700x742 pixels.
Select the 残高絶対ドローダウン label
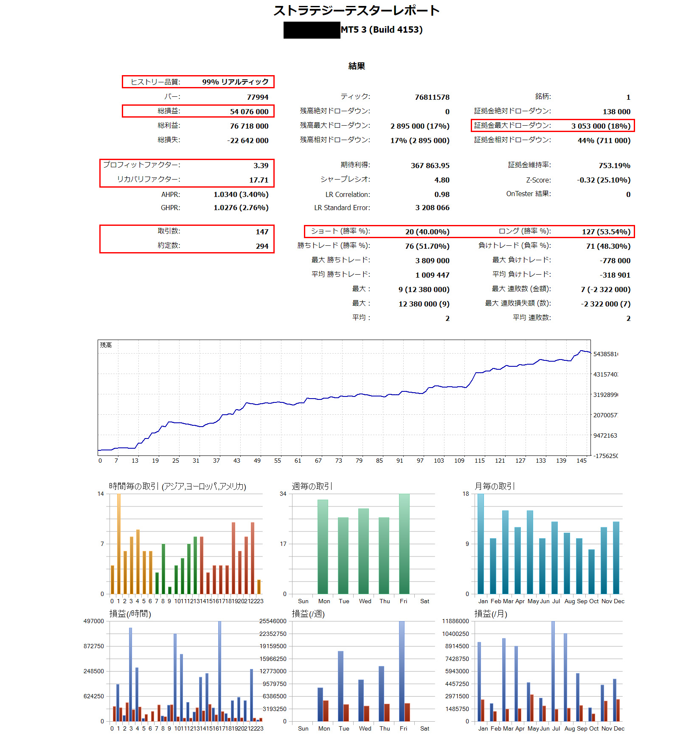pyautogui.click(x=335, y=111)
